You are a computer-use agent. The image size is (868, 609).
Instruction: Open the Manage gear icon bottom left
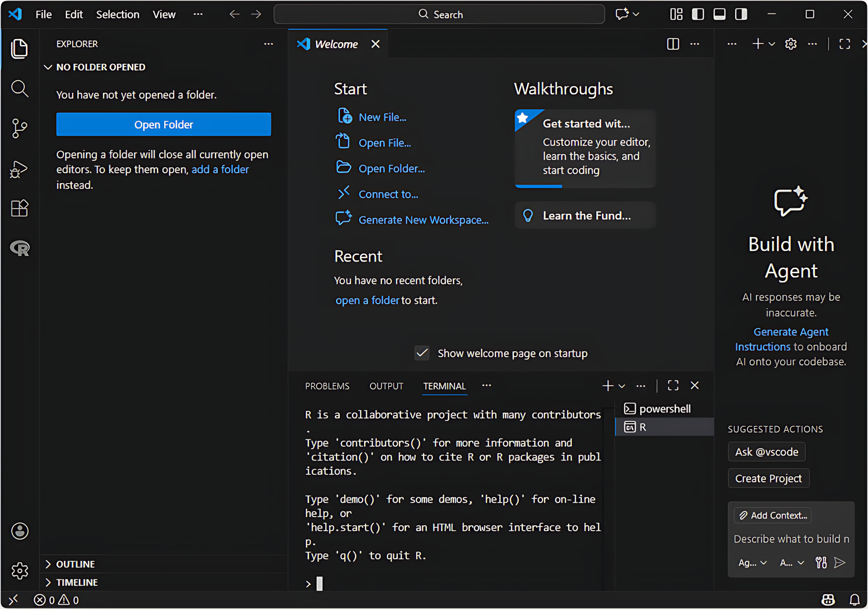click(19, 571)
